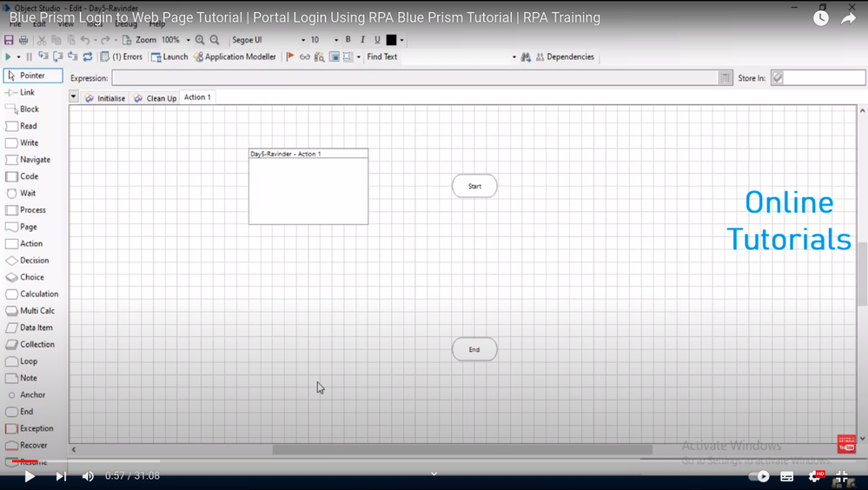Select the Code stage tool
The image size is (868, 490).
tap(22, 176)
